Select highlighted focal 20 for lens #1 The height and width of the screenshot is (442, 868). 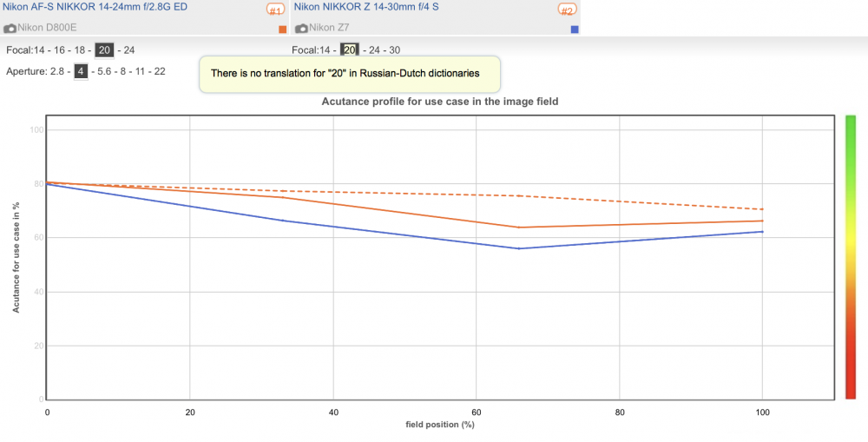[104, 50]
